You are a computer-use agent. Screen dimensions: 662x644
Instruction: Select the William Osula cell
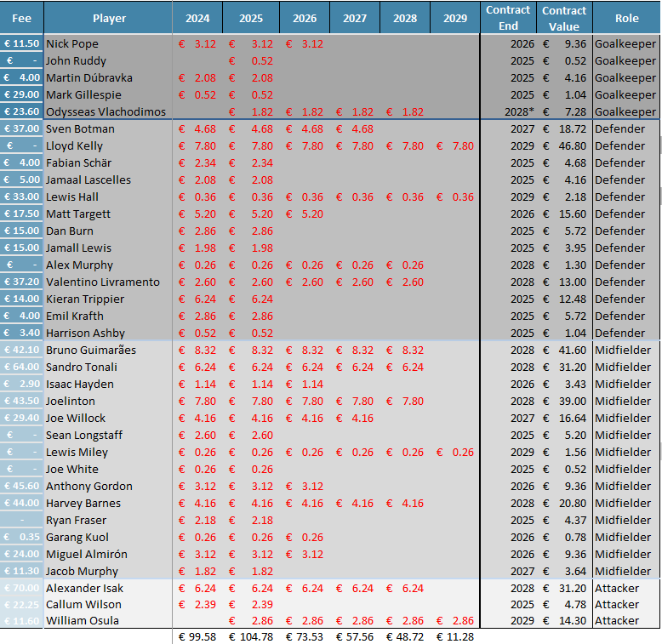108,620
